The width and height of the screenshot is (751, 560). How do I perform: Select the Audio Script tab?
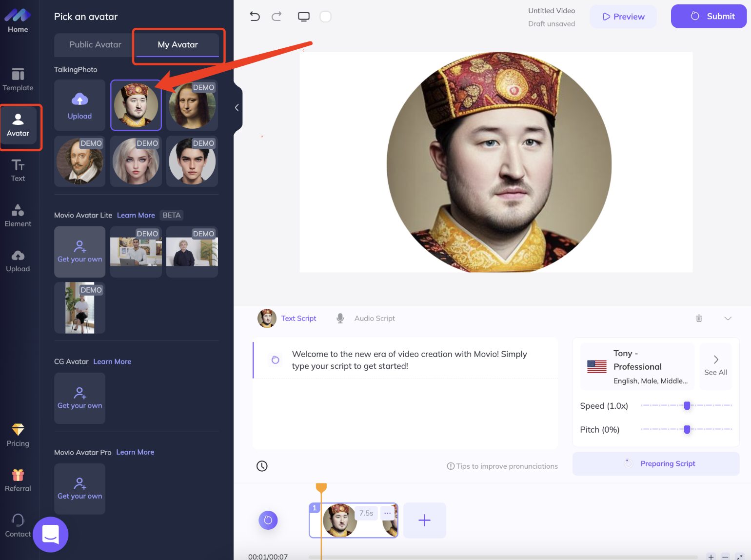click(x=375, y=318)
